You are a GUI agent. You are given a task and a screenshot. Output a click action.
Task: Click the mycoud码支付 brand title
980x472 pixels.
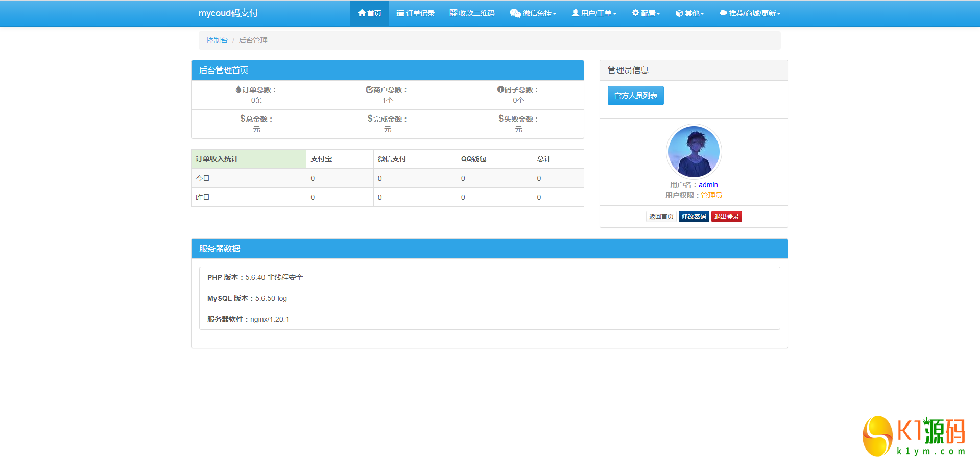pos(228,13)
